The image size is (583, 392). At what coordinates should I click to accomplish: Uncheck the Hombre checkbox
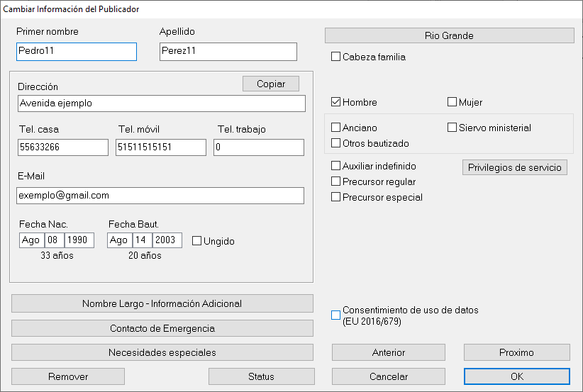pos(336,102)
